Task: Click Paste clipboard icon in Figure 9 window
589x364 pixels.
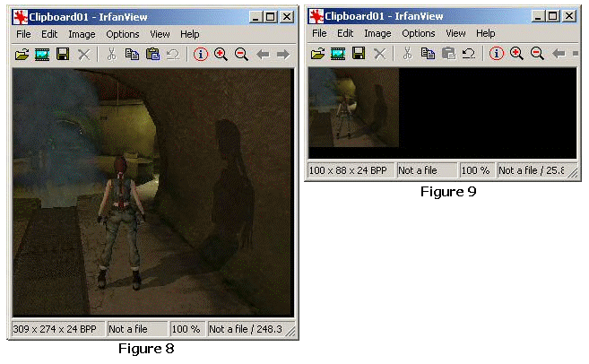Action: 448,53
